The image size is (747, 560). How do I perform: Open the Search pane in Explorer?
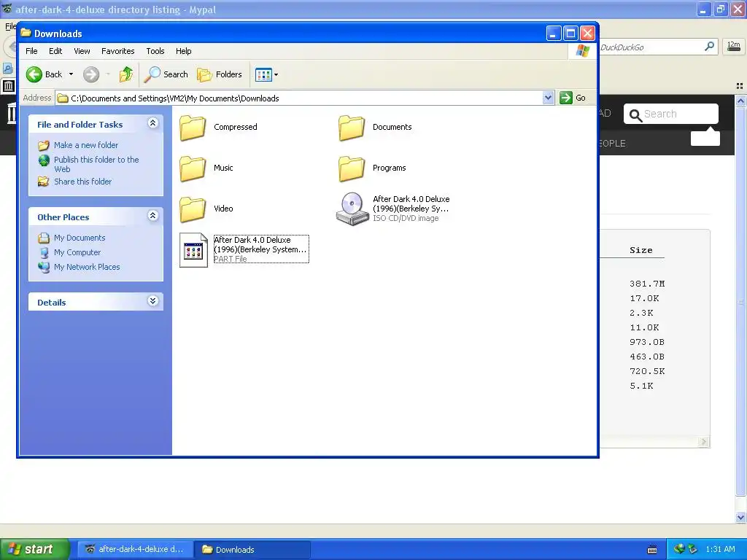166,74
